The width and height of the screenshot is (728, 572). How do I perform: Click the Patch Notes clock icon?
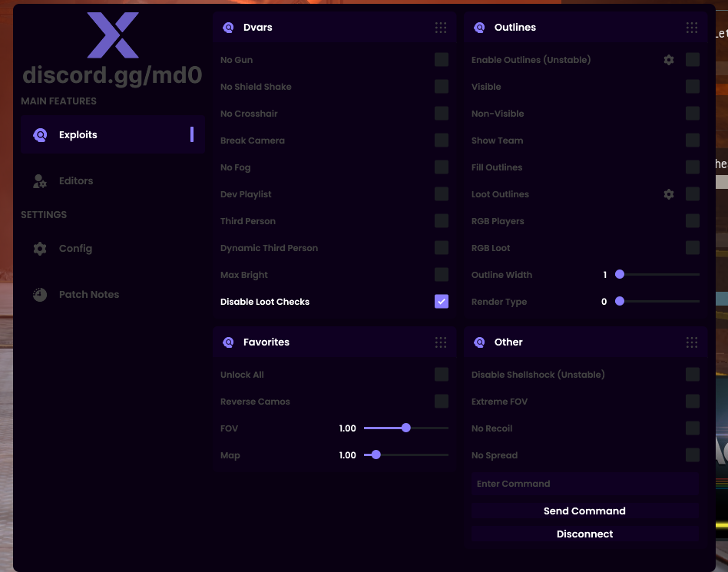point(40,295)
